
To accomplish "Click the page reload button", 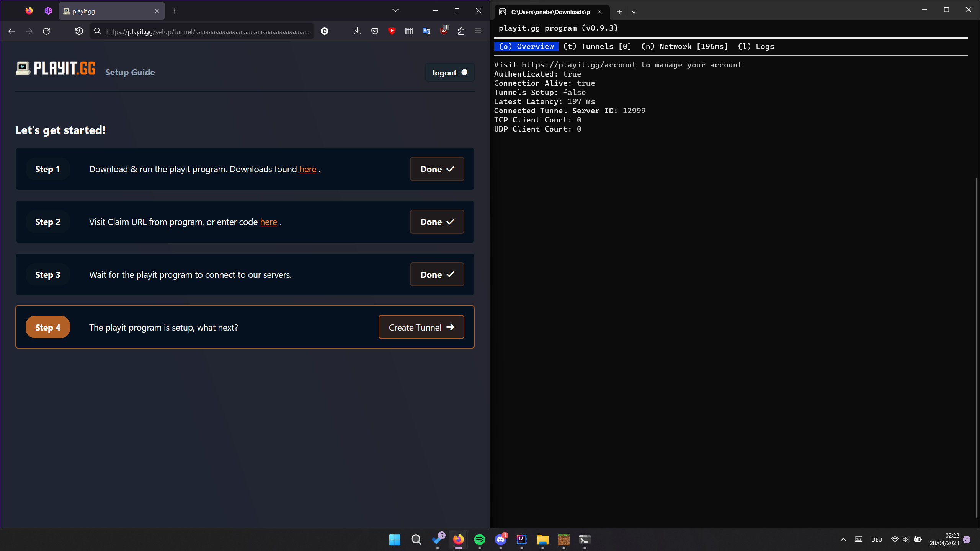I will click(x=46, y=31).
